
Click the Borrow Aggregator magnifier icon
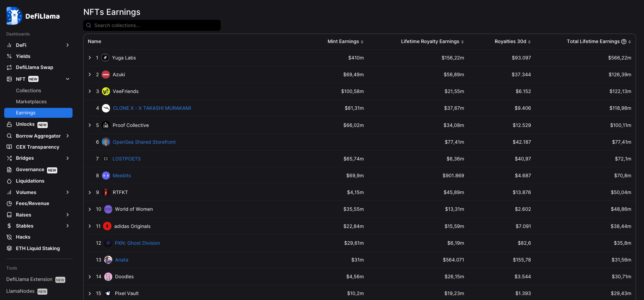(x=9, y=136)
